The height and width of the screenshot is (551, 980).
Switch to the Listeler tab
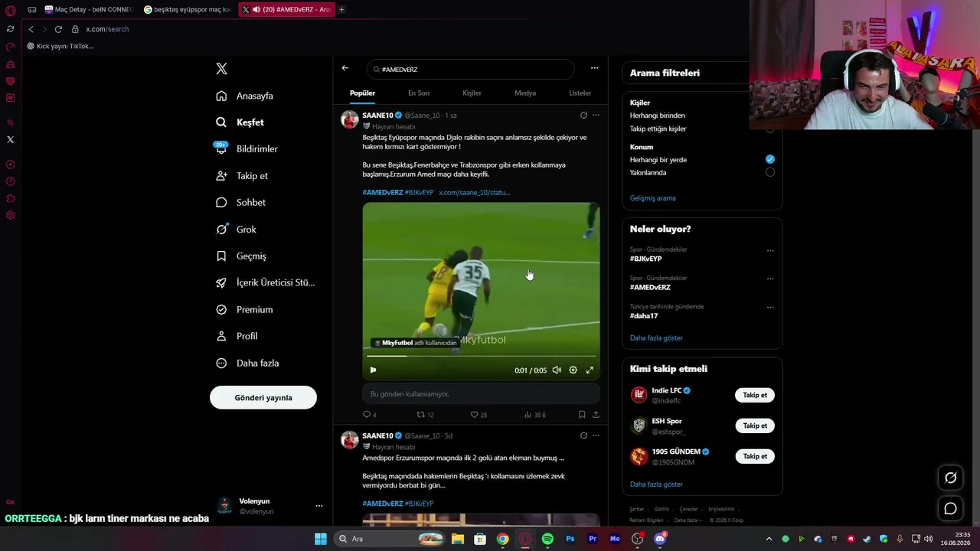(x=580, y=93)
